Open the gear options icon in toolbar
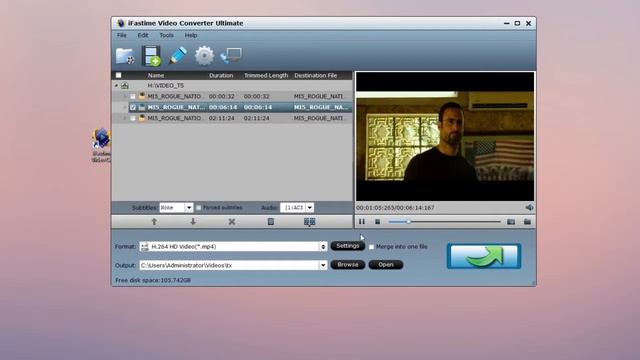640x360 pixels. pos(204,56)
